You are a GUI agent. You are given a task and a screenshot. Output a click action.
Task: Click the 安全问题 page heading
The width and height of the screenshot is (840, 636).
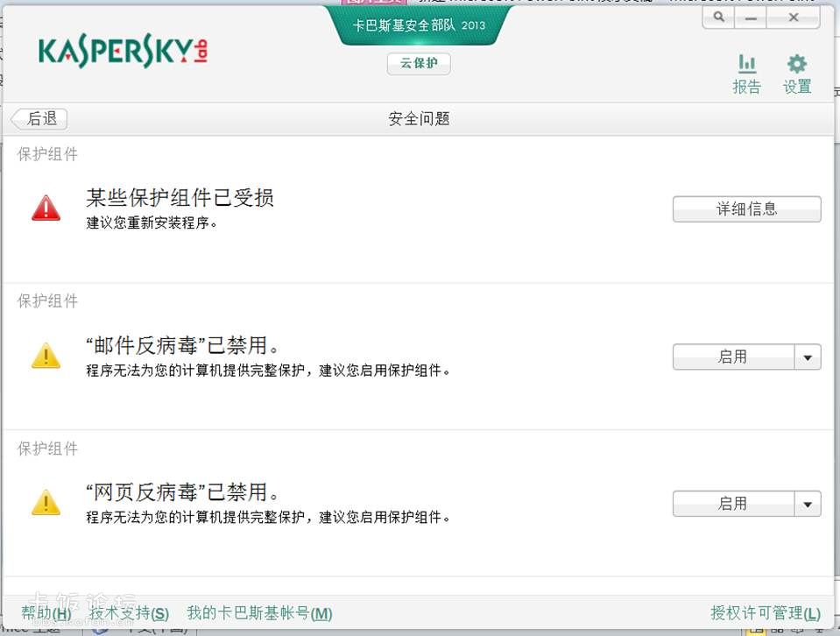[x=419, y=118]
